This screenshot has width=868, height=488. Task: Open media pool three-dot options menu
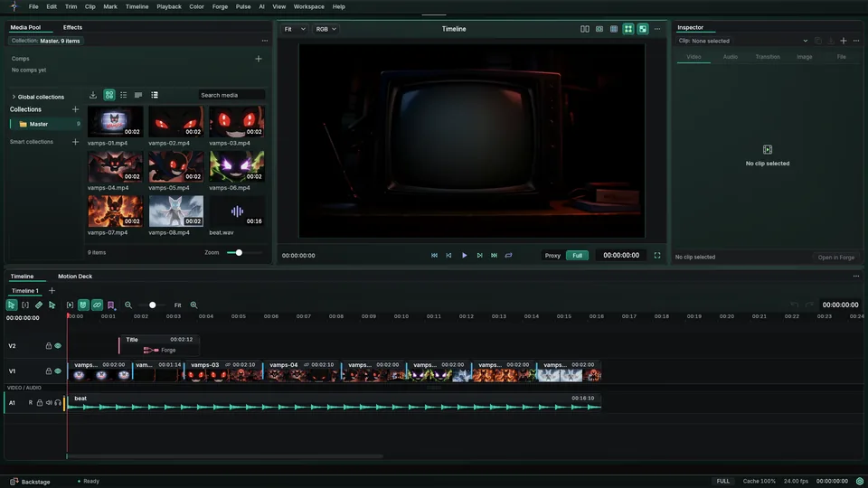[265, 41]
